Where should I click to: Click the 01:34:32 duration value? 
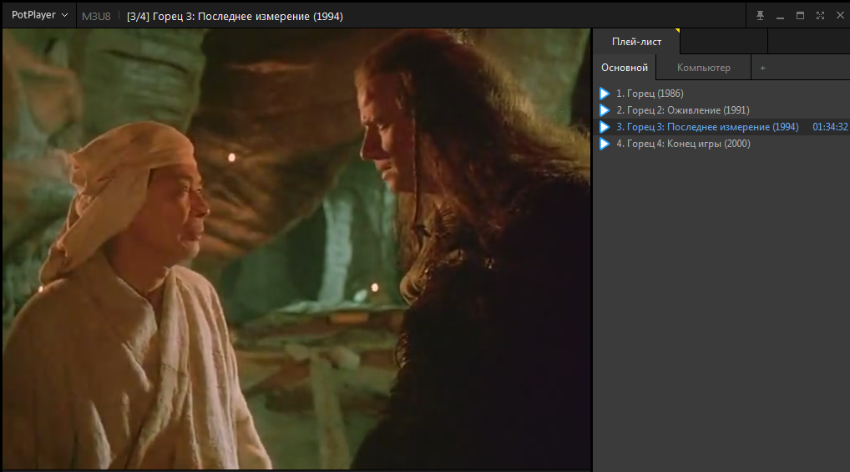830,127
